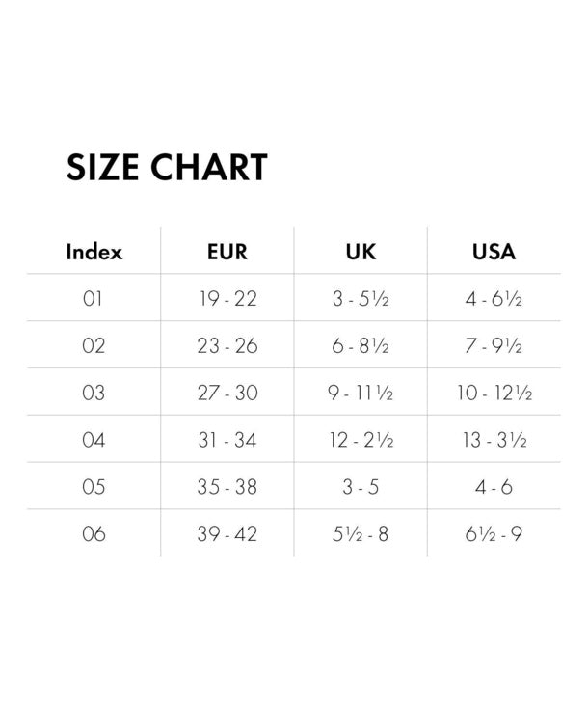
Task: Select EUR size 27 - 30 cell
Action: 227,393
